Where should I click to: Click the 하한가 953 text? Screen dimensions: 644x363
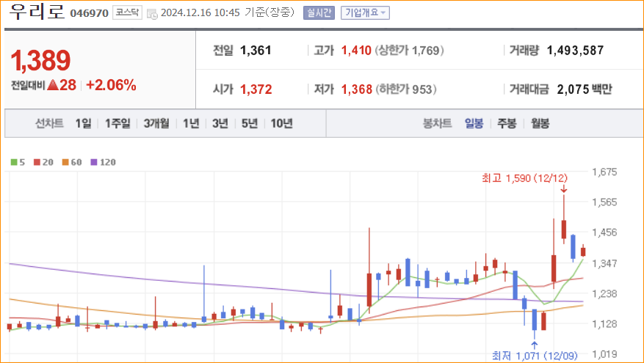coord(406,89)
